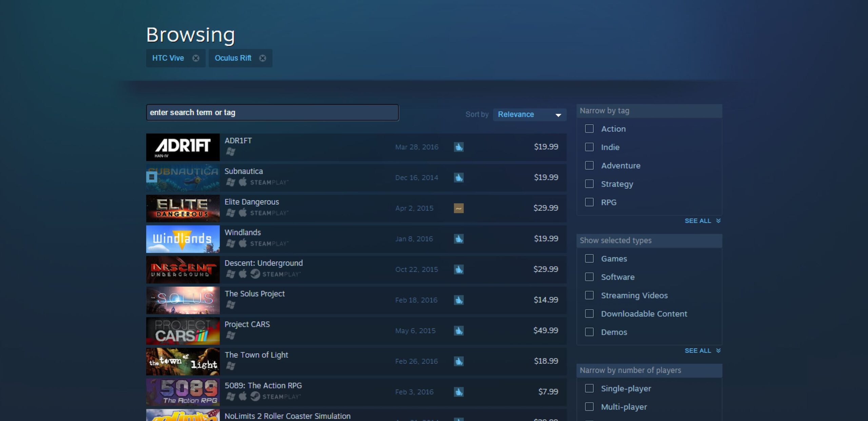Click The Town of Light review icon
868x421 pixels.
[458, 361]
